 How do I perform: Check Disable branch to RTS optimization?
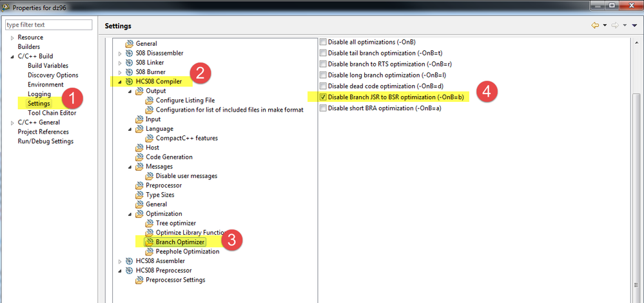323,64
